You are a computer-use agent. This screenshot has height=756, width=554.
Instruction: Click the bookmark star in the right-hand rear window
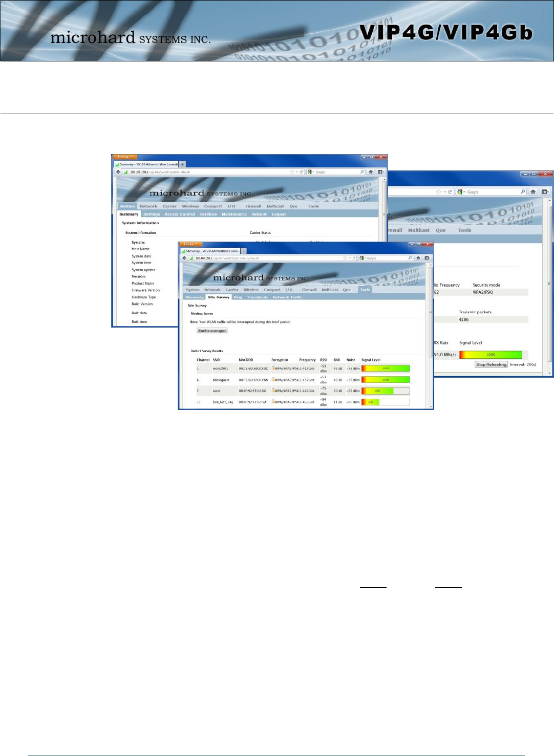[x=438, y=192]
